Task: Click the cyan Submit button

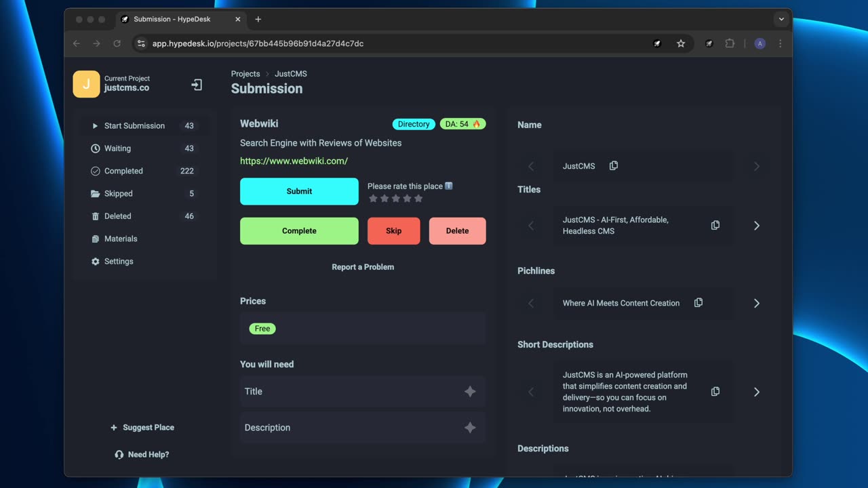Action: tap(299, 191)
